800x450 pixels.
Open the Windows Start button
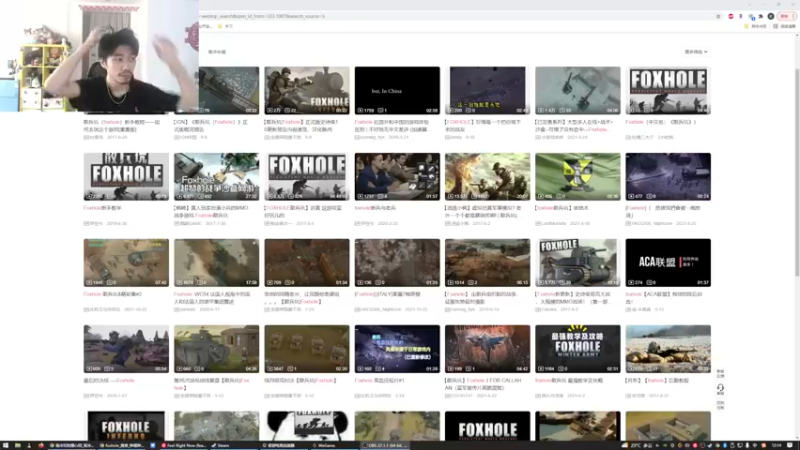point(6,445)
